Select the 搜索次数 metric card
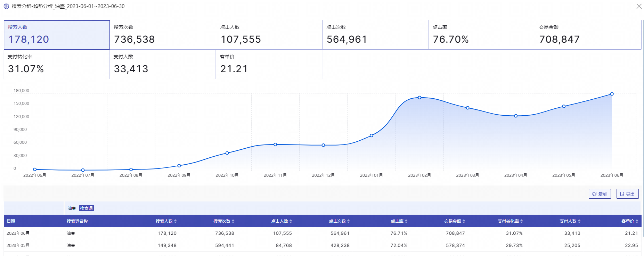The width and height of the screenshot is (644, 256). (x=163, y=35)
